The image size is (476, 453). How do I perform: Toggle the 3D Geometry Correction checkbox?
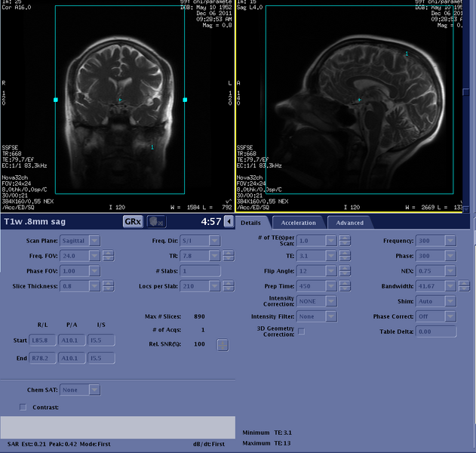[x=302, y=331]
